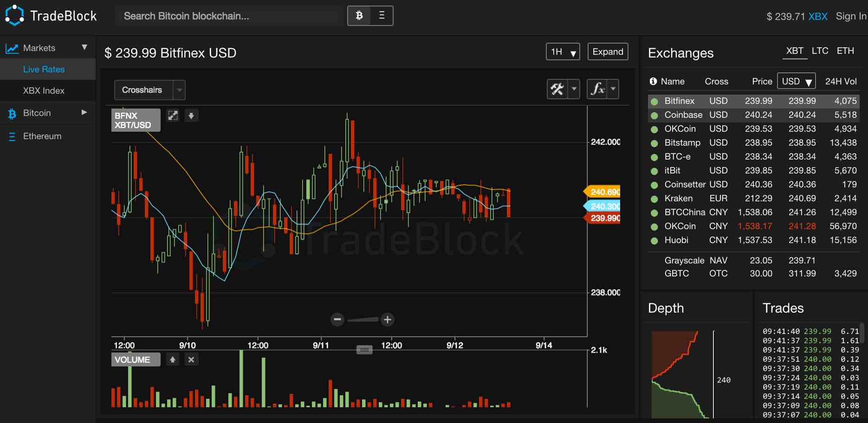Click the Huobi green status dot
The width and height of the screenshot is (868, 423).
click(x=654, y=241)
